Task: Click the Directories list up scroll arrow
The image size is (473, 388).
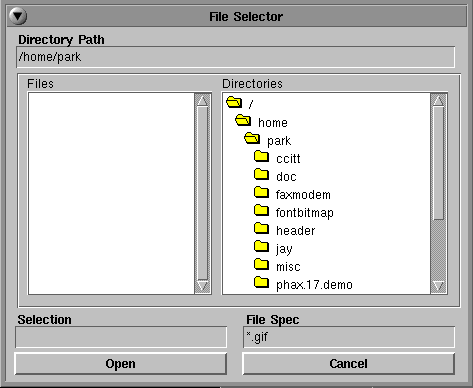Action: [x=439, y=100]
